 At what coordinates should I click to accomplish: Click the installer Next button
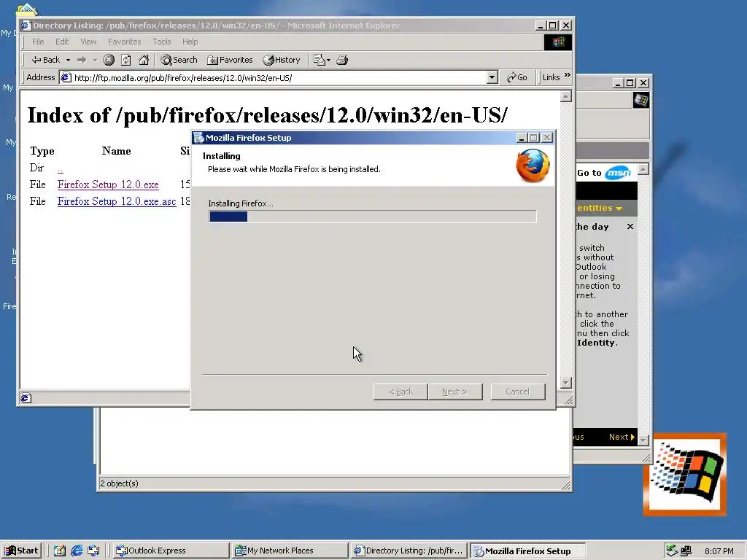click(x=455, y=392)
